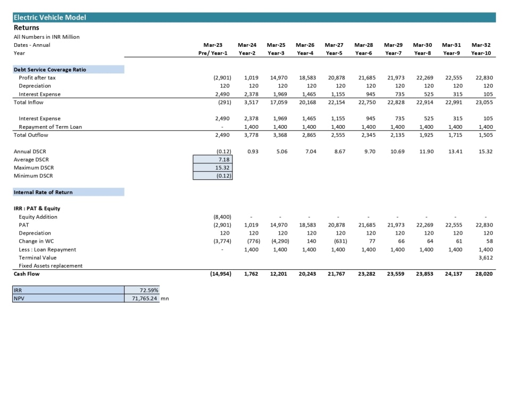This screenshot has width=532, height=399.
Task: Click the 'IRR : PAT & Equity' subheading
Action: 37,209
